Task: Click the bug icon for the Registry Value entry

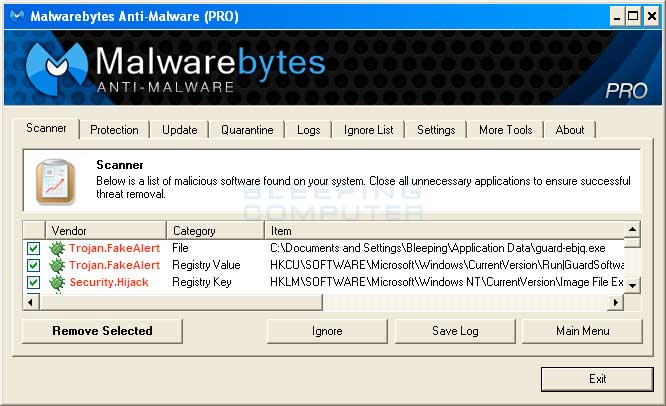Action: click(x=58, y=265)
